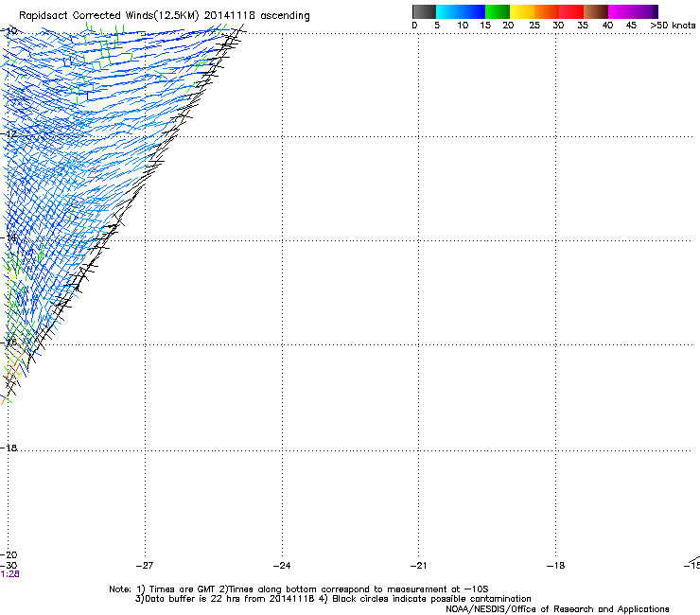700x615 pixels.
Task: Click the '-18' longitude label on bottom axis
Action: tap(555, 566)
